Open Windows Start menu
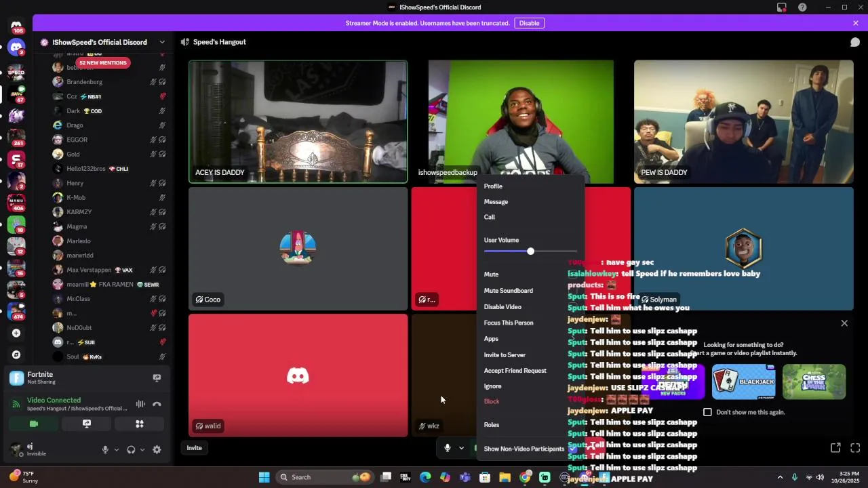 click(264, 477)
